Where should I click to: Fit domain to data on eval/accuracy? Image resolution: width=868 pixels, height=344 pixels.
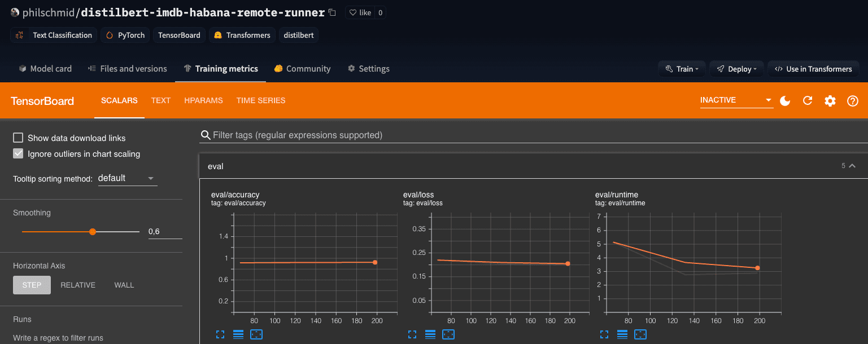coord(256,334)
